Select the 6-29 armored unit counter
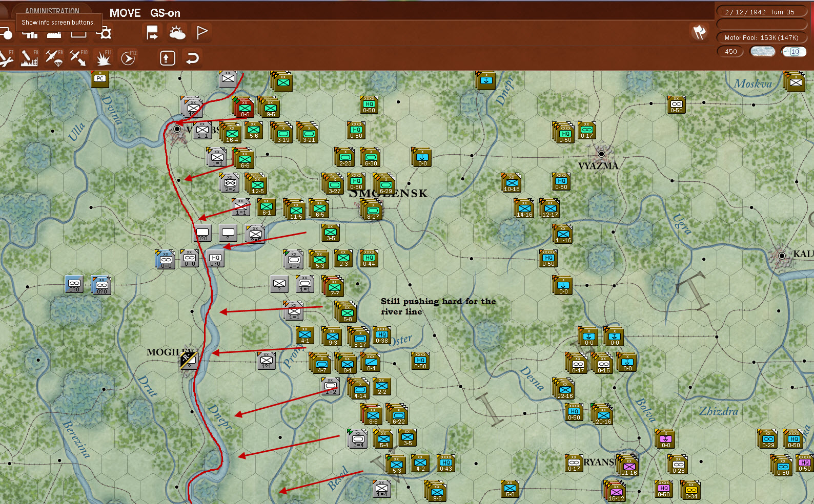 click(x=385, y=184)
